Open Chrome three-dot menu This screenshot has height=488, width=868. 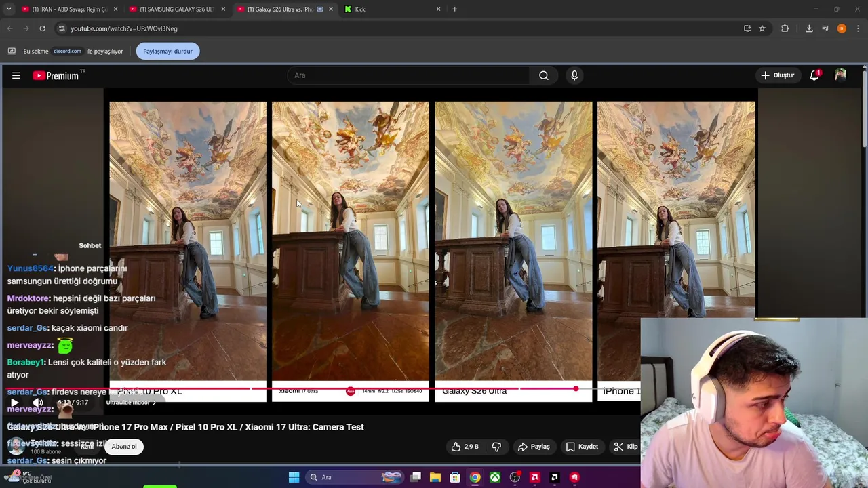click(858, 28)
